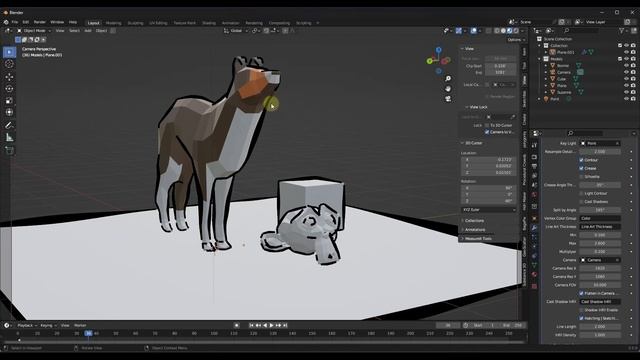Select the Rotate tool
Image resolution: width=640 pixels, height=360 pixels.
[9, 89]
